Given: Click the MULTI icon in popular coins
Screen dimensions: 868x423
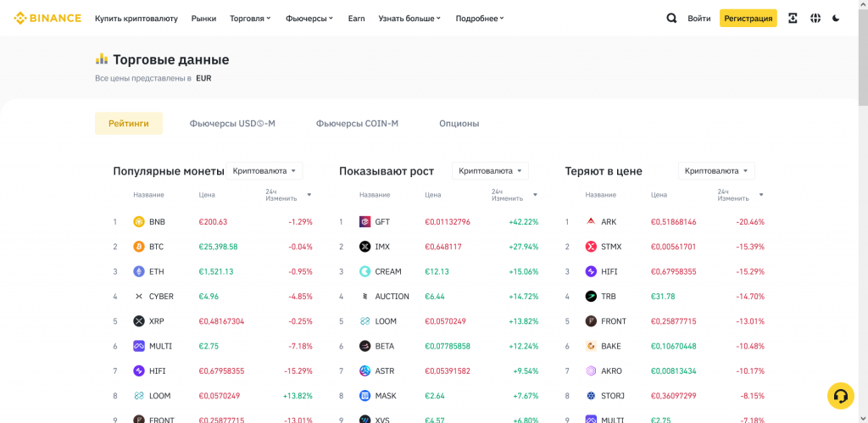Looking at the screenshot, I should tap(139, 346).
